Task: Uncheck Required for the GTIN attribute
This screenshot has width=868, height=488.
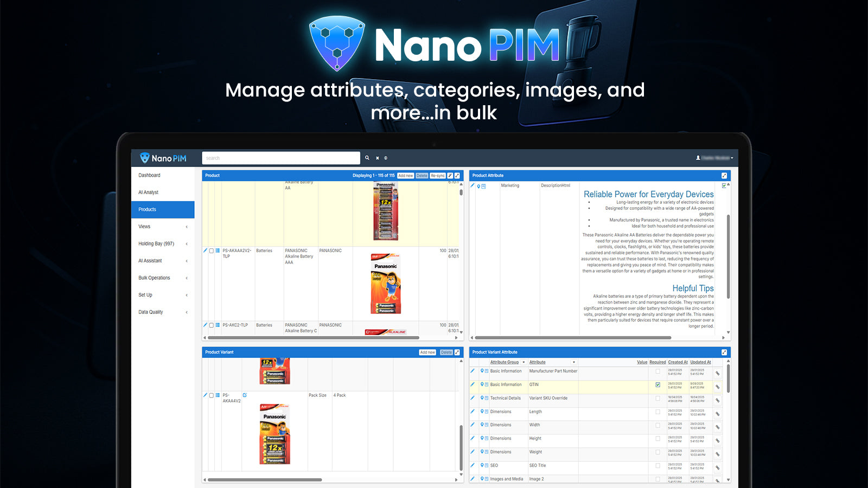Action: pos(658,385)
